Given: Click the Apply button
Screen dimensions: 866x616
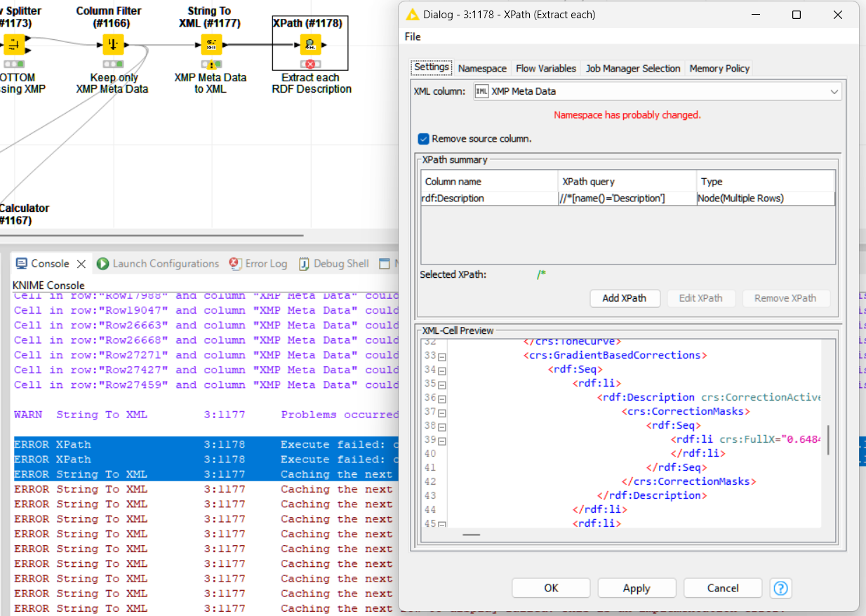Looking at the screenshot, I should point(637,588).
